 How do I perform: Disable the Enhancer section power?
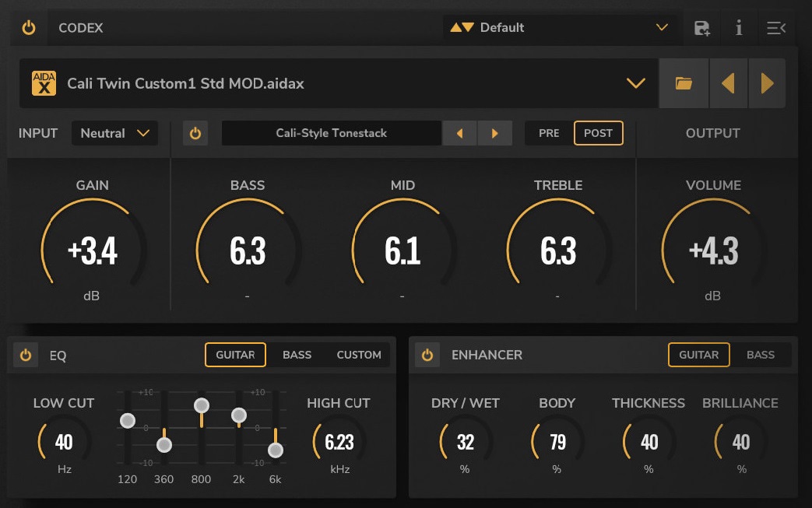point(427,355)
